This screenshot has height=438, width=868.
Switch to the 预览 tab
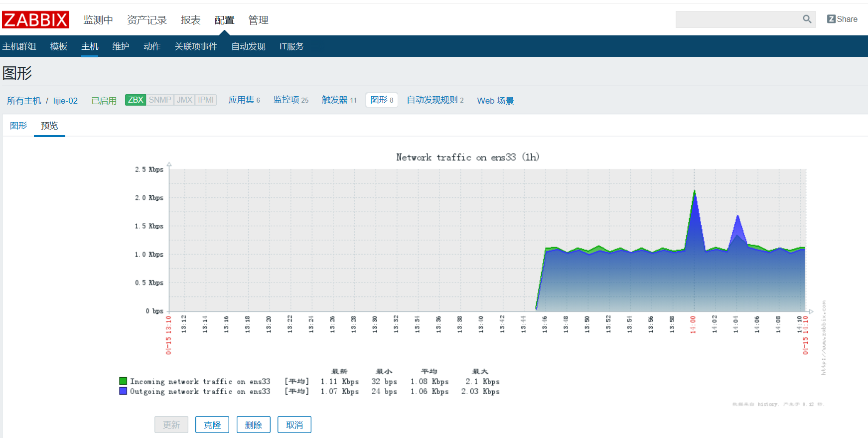point(49,126)
